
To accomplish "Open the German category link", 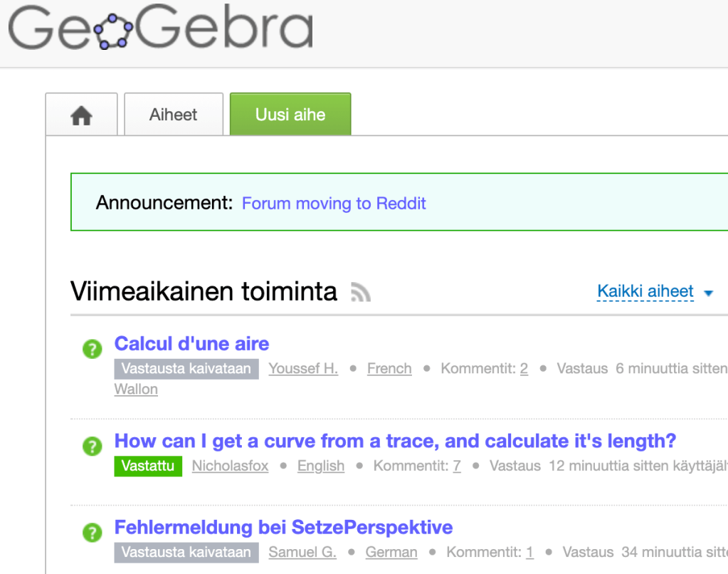I will (x=391, y=553).
